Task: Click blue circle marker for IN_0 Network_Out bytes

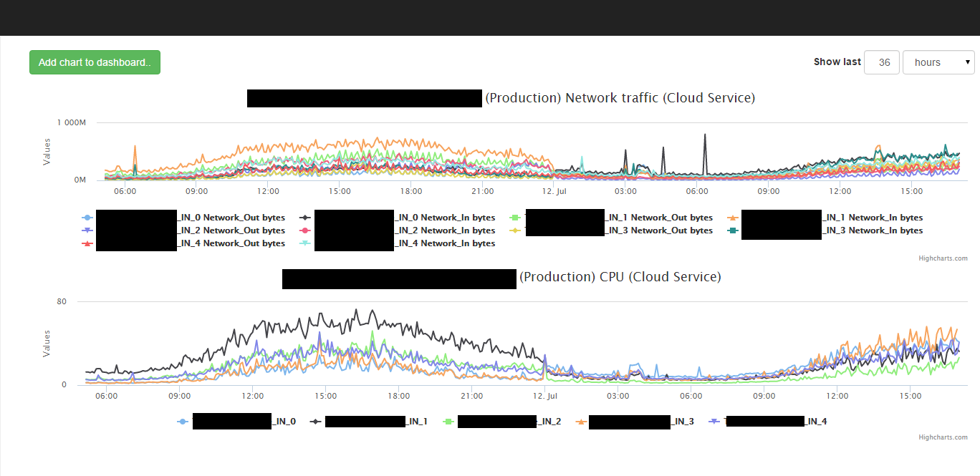Action: (x=87, y=218)
